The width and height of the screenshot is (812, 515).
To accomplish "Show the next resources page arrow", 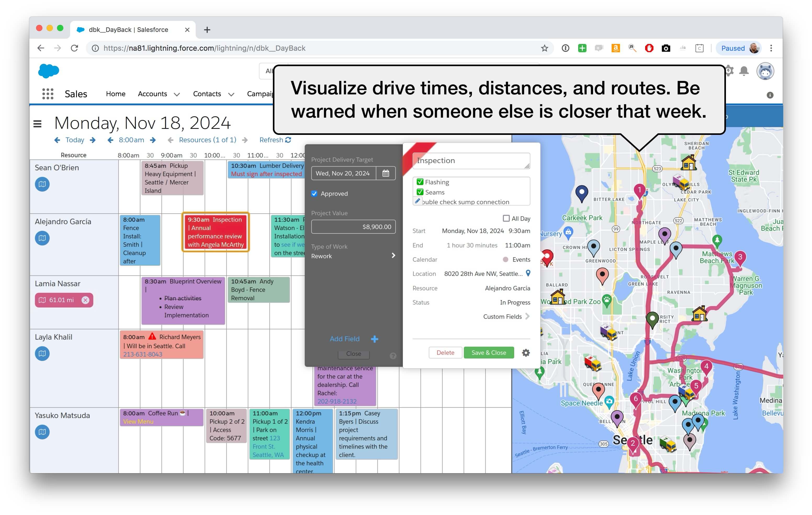I will [x=245, y=140].
